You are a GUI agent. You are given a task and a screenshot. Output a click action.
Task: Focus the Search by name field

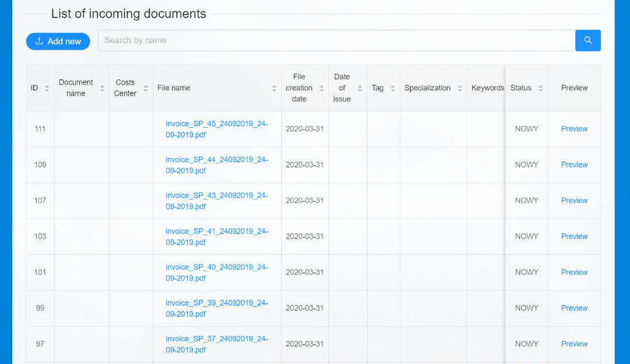[337, 40]
